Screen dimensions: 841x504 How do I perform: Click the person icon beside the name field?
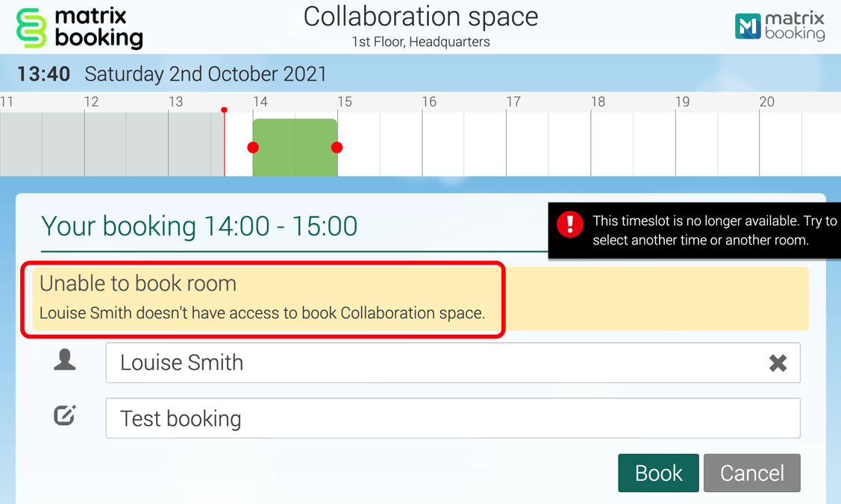pos(65,361)
